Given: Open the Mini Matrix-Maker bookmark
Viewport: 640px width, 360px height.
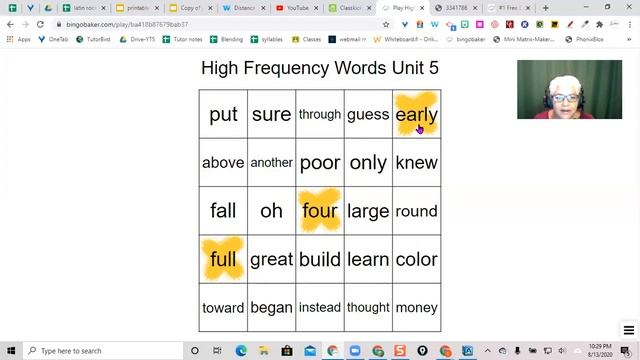Looking at the screenshot, I should 524,39.
